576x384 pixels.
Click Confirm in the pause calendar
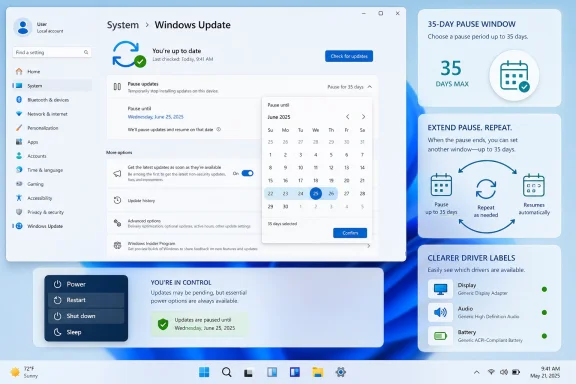350,233
